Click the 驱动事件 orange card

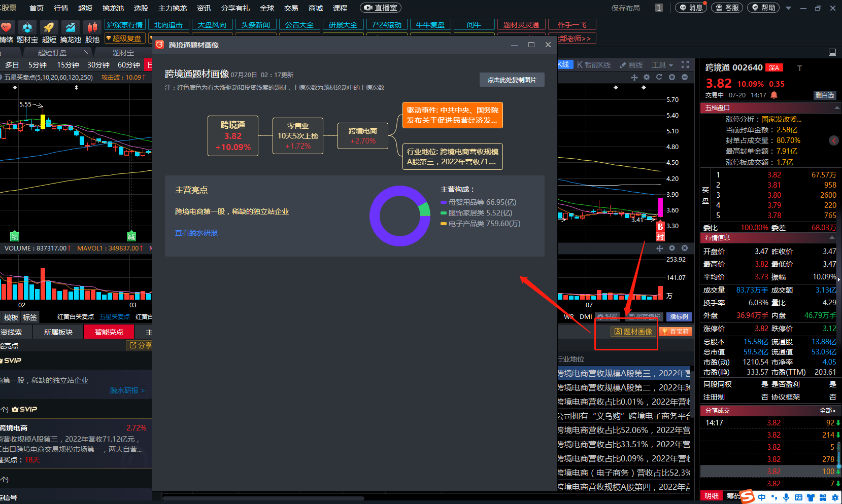click(x=452, y=115)
